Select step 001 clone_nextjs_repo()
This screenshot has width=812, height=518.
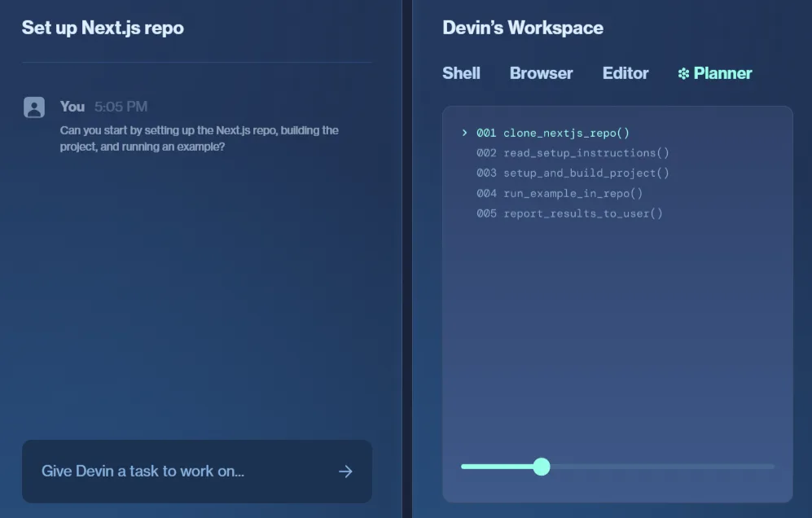(x=552, y=133)
